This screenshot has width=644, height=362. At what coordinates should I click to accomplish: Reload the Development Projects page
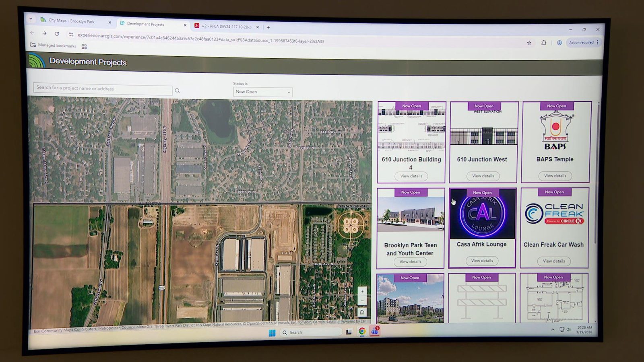click(x=57, y=34)
